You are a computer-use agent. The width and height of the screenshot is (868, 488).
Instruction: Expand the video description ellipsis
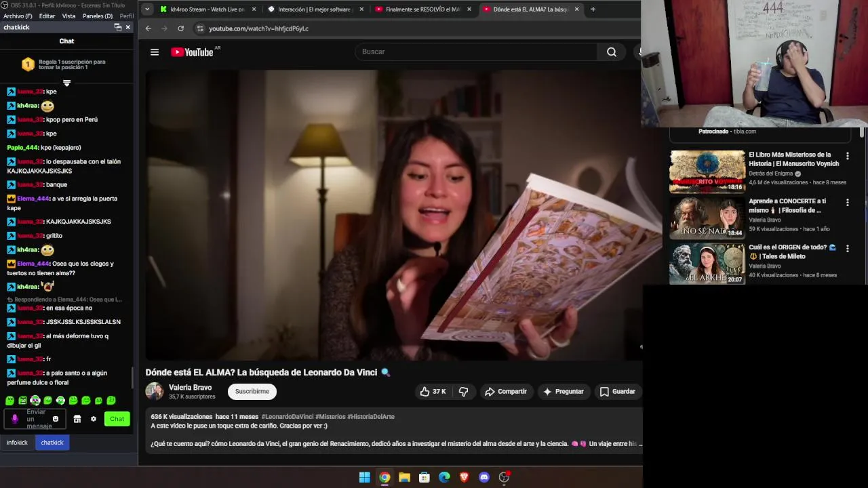[640, 444]
